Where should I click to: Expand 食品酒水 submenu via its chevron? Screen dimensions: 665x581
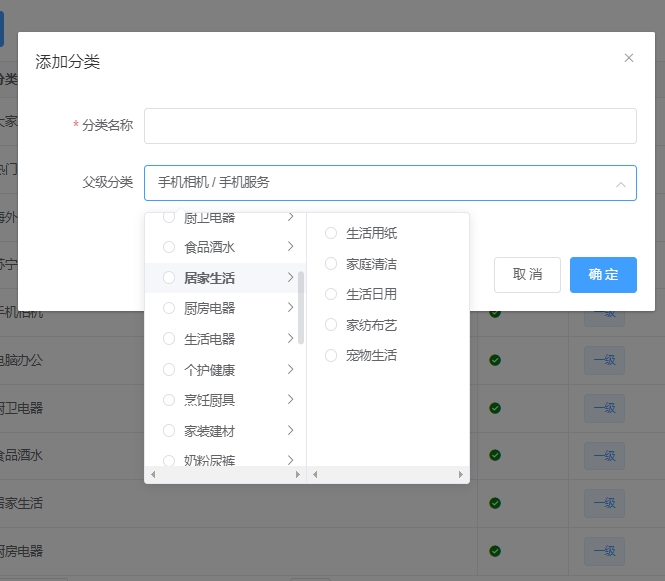291,246
